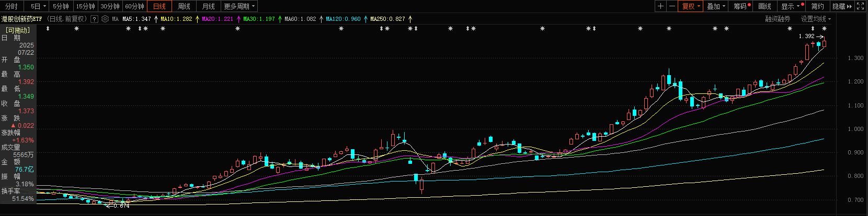Screen dimensions: 868x216
Task: Open the 显示 display dropdown
Action: pos(790,6)
